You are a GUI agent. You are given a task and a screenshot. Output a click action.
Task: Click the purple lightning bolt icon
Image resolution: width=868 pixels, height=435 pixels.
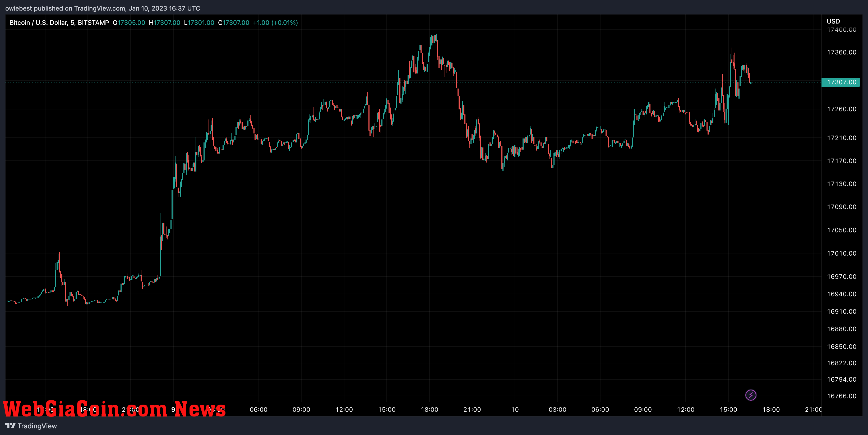pyautogui.click(x=751, y=395)
